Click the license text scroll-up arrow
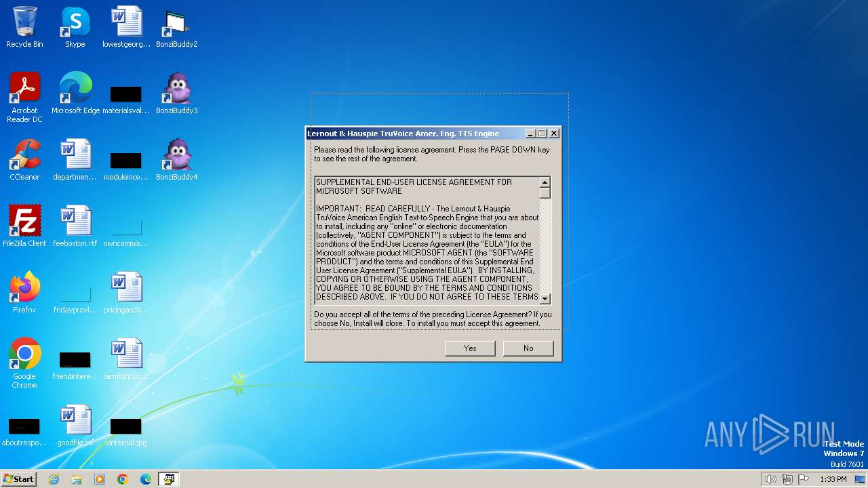 [545, 182]
